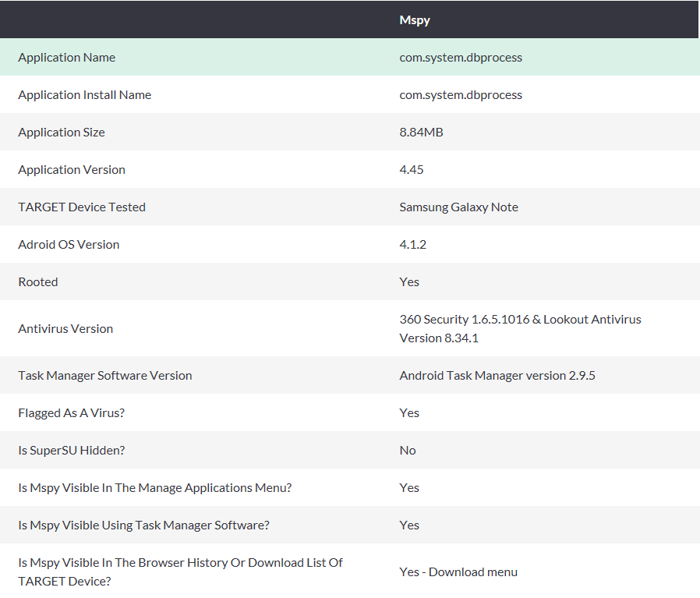Select the TARGET Device Tested label
Viewport: 700px width, 598px height.
pos(82,207)
